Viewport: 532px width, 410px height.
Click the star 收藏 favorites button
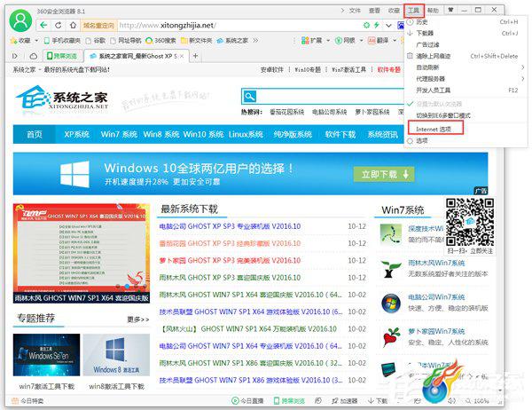20,41
